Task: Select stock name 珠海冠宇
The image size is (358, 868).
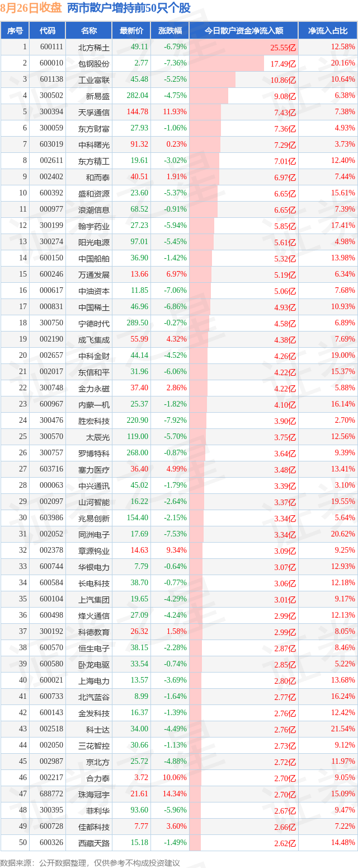Action: point(94,795)
